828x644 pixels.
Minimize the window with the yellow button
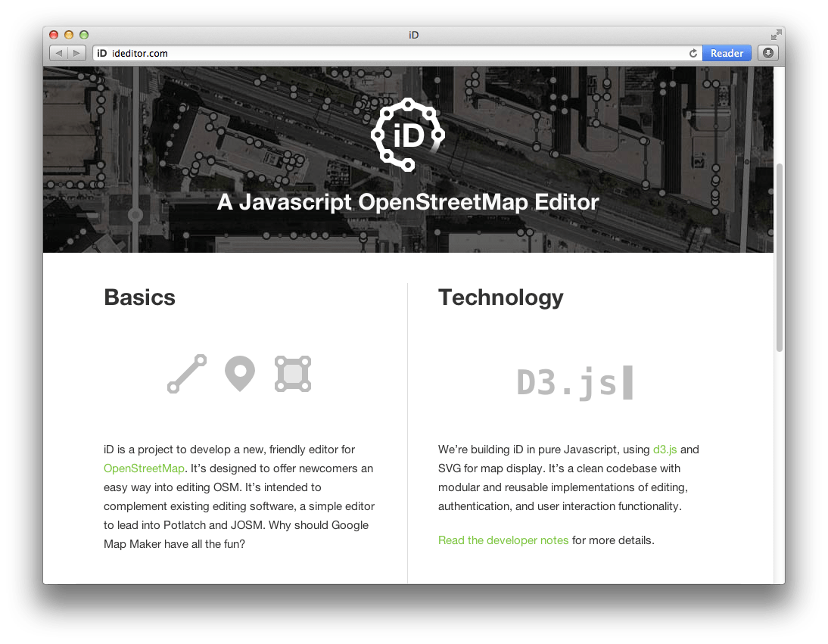coord(69,35)
